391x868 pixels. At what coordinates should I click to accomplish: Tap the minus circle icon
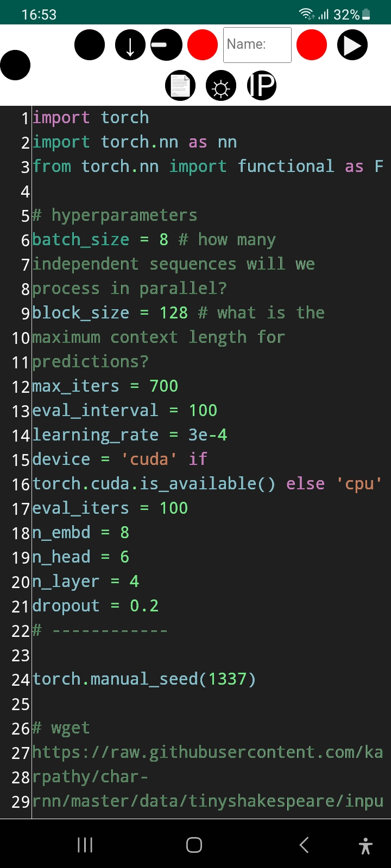tap(166, 44)
